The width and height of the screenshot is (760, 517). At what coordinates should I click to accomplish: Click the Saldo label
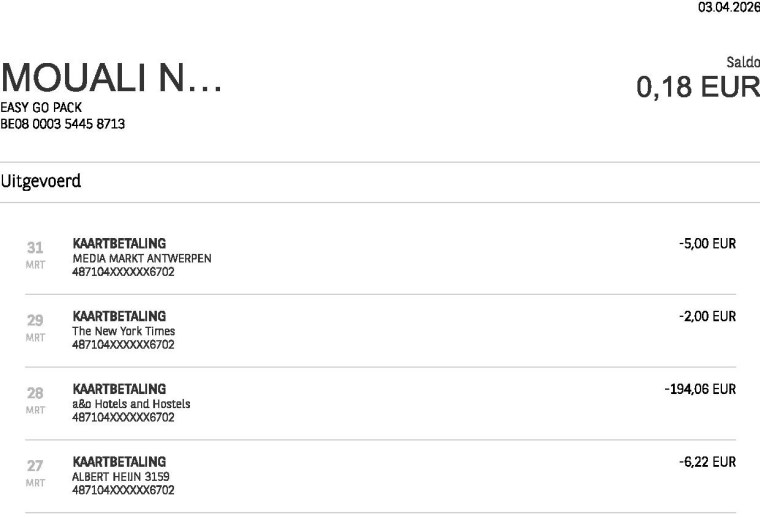click(742, 62)
